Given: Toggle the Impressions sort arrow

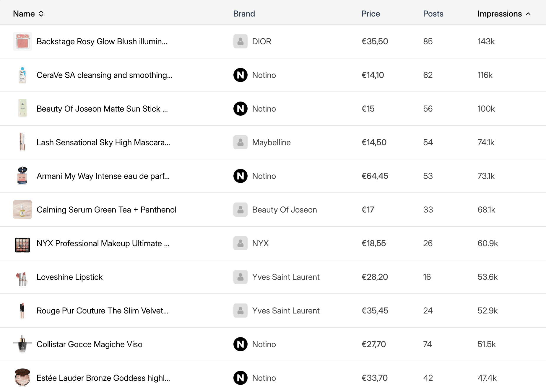Looking at the screenshot, I should (x=528, y=14).
